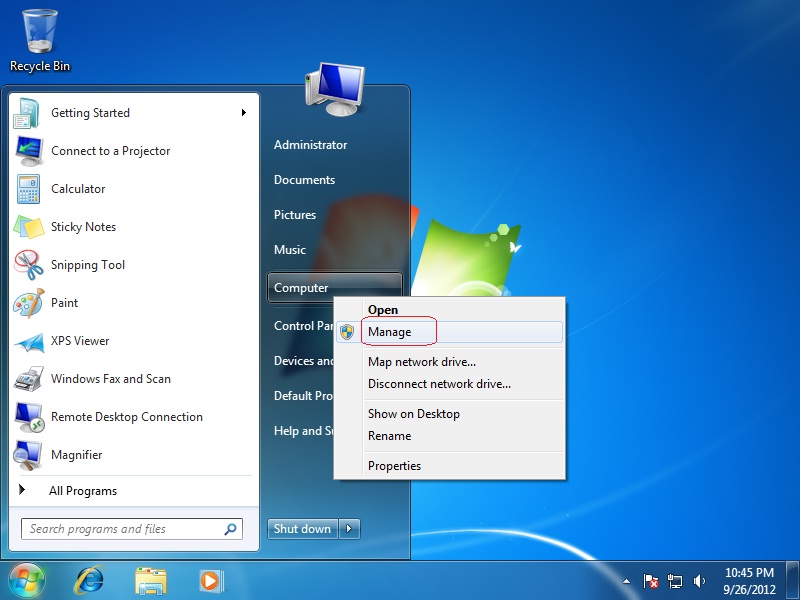Viewport: 800px width, 600px height.
Task: Click the XPS Viewer icon
Action: pyautogui.click(x=29, y=341)
